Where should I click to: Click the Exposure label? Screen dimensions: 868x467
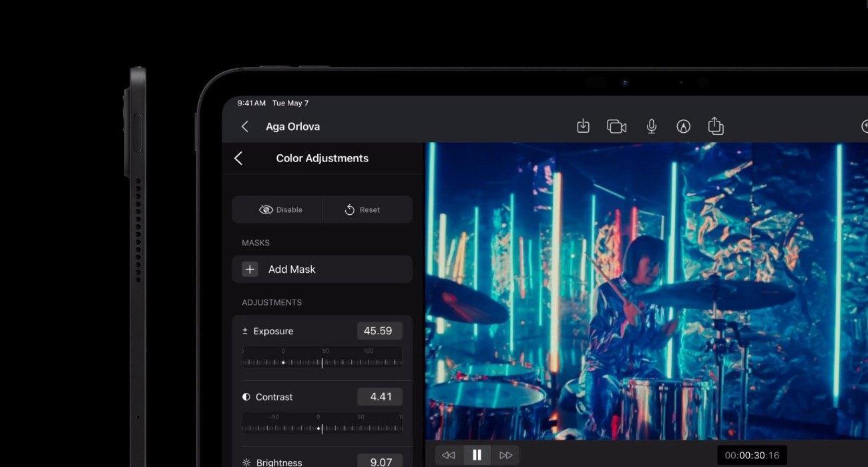coord(273,331)
